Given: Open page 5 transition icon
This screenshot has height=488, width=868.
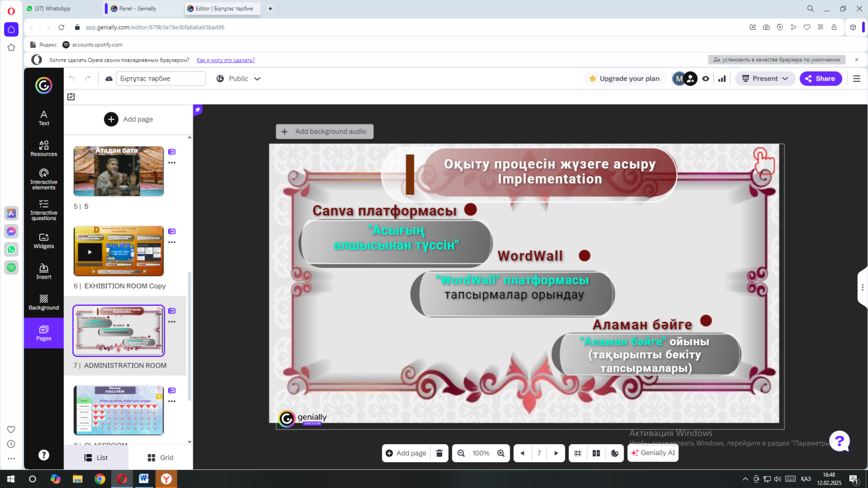Looking at the screenshot, I should [x=172, y=152].
